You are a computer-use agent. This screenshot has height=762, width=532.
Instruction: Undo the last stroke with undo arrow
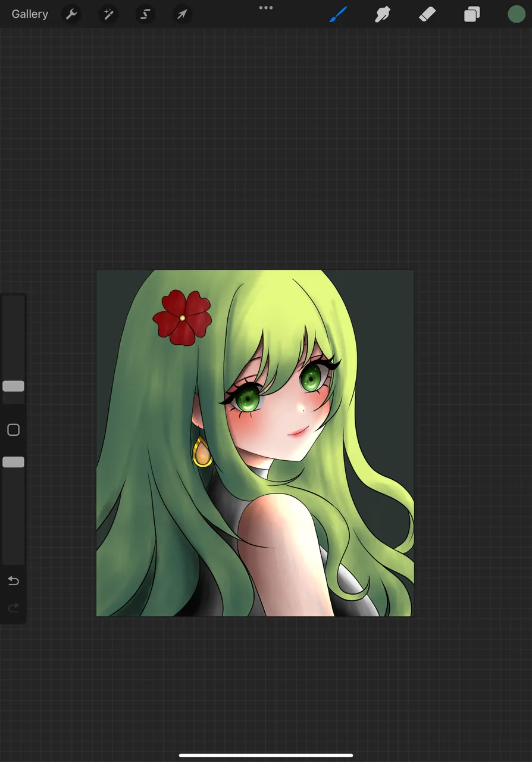(13, 581)
